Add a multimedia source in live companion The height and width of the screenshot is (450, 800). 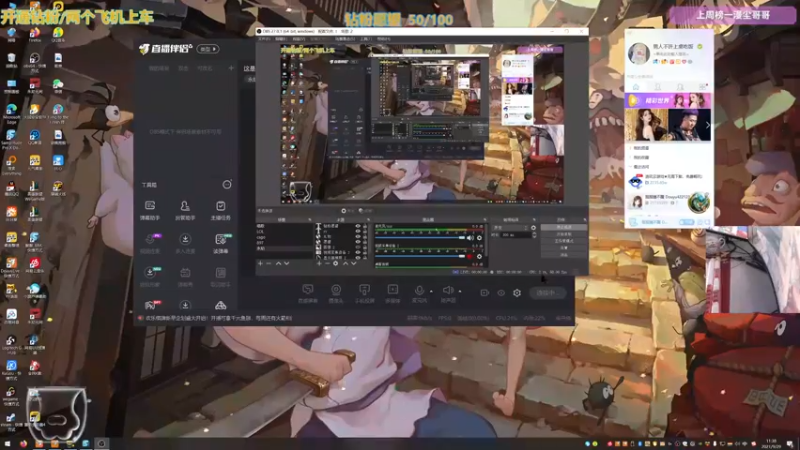pos(392,293)
